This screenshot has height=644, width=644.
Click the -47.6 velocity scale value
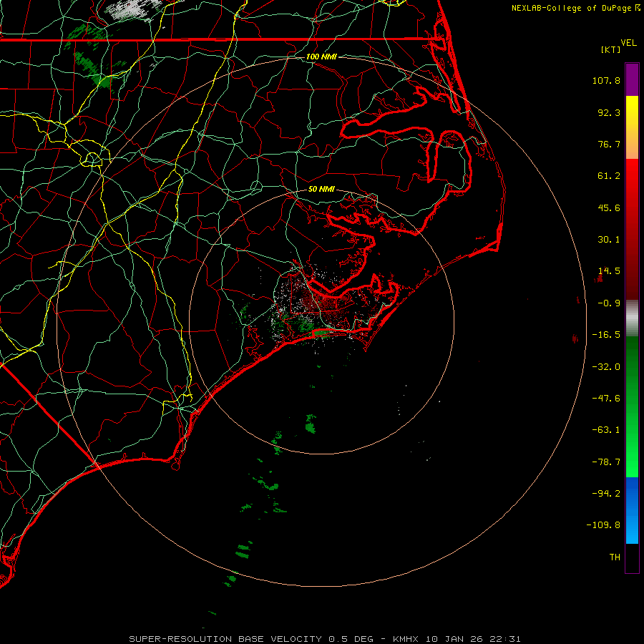click(606, 399)
